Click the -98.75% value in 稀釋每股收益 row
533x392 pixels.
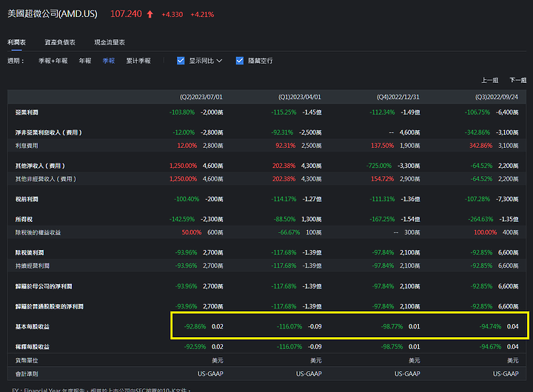(392, 347)
